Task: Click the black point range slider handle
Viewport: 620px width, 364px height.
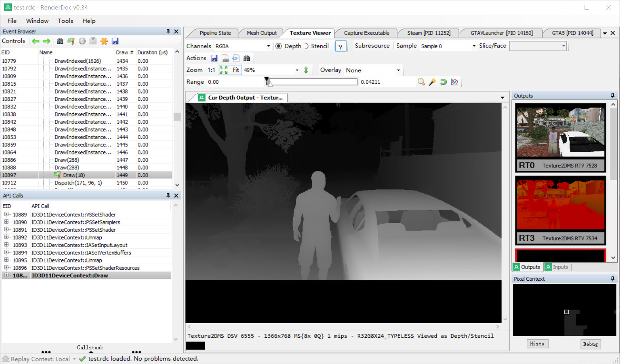Action: [267, 80]
